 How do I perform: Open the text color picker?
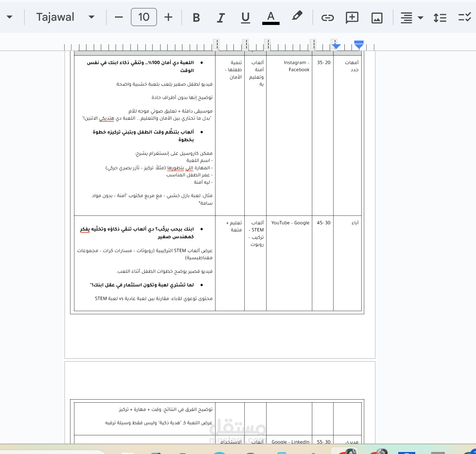pos(271,18)
